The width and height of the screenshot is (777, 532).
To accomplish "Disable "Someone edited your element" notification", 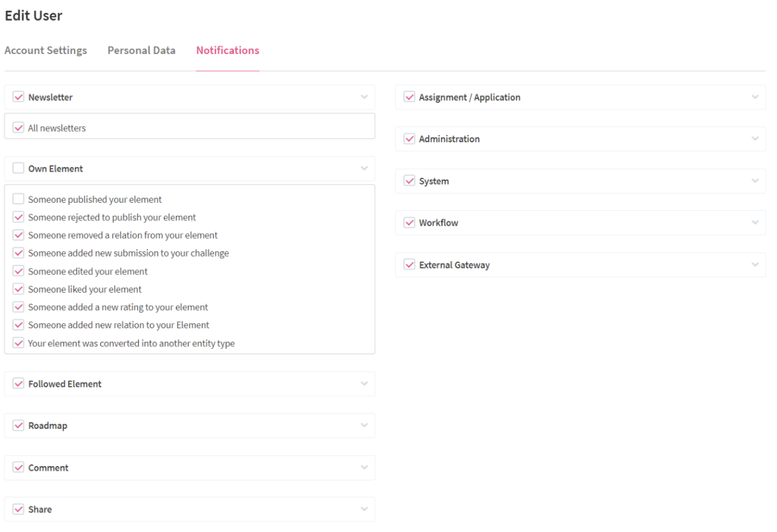I will point(18,271).
